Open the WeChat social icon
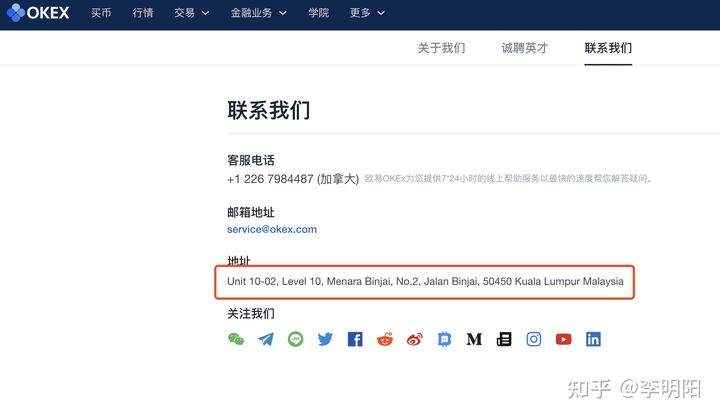The width and height of the screenshot is (720, 418). click(x=236, y=339)
